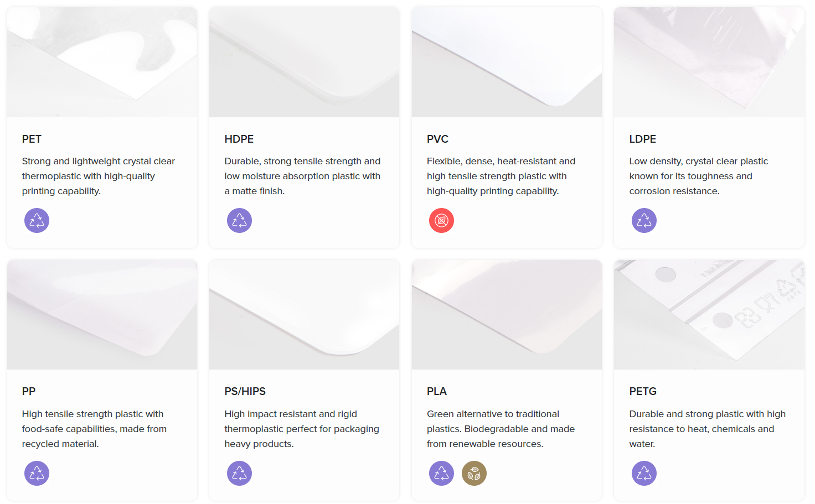This screenshot has height=504, width=815.
Task: Click the PP card title
Action: click(29, 392)
